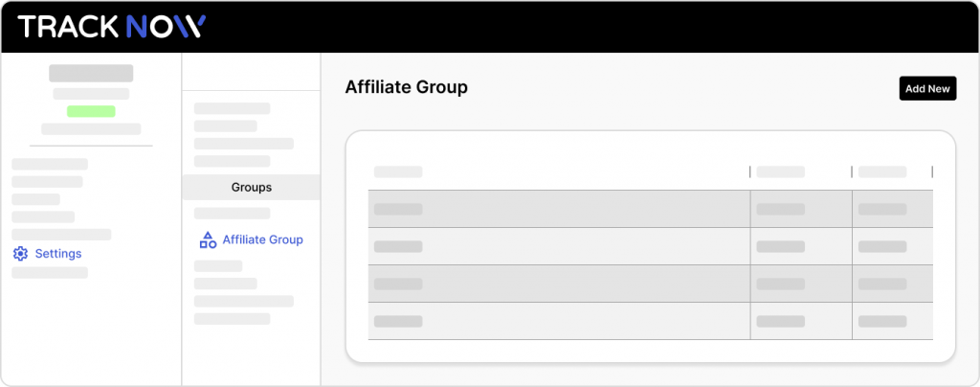
Task: Click the Groups section header
Action: pyautogui.click(x=252, y=187)
